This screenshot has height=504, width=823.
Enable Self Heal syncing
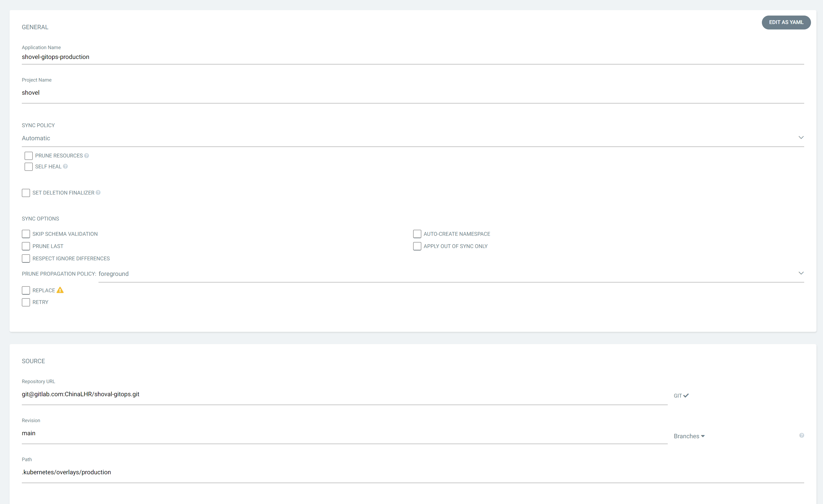28,166
